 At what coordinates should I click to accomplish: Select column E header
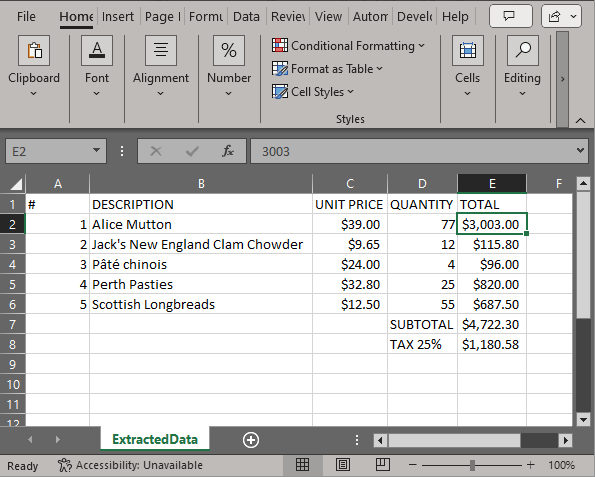coord(492,184)
